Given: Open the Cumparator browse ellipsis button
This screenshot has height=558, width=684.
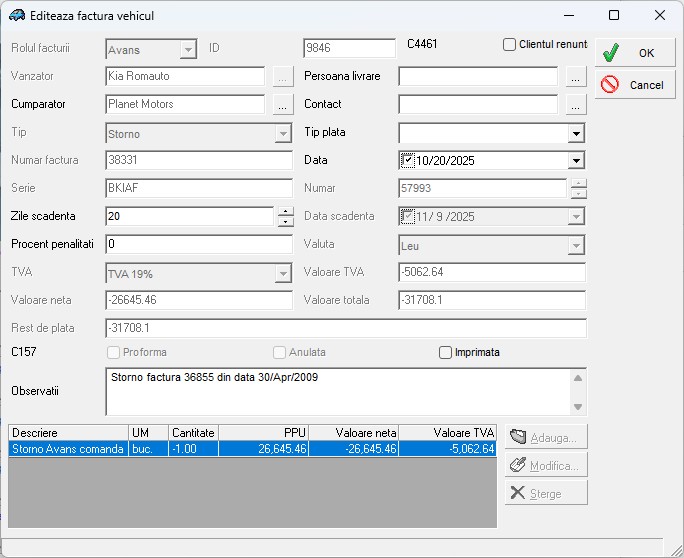Looking at the screenshot, I should coord(283,104).
